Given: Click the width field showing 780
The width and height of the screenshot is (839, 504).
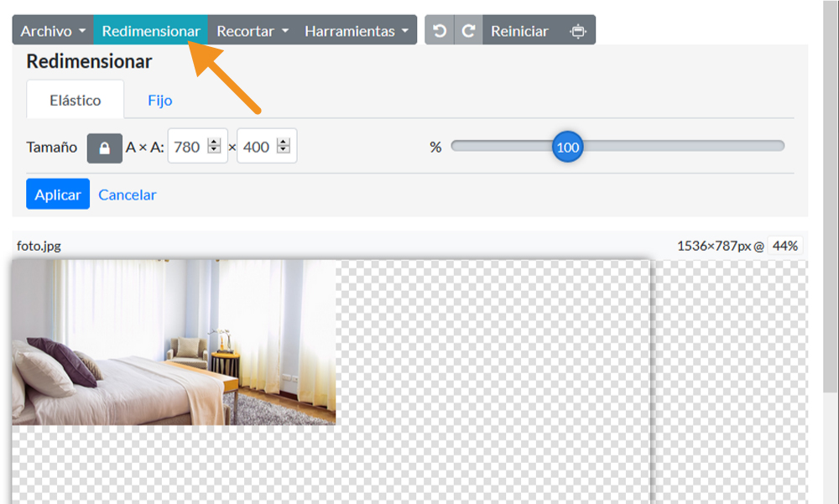Looking at the screenshot, I should click(197, 146).
